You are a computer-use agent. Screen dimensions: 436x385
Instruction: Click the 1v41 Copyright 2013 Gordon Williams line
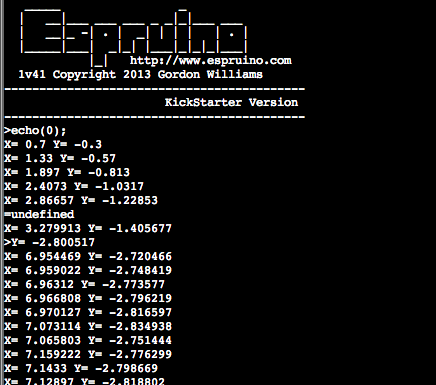(x=140, y=75)
